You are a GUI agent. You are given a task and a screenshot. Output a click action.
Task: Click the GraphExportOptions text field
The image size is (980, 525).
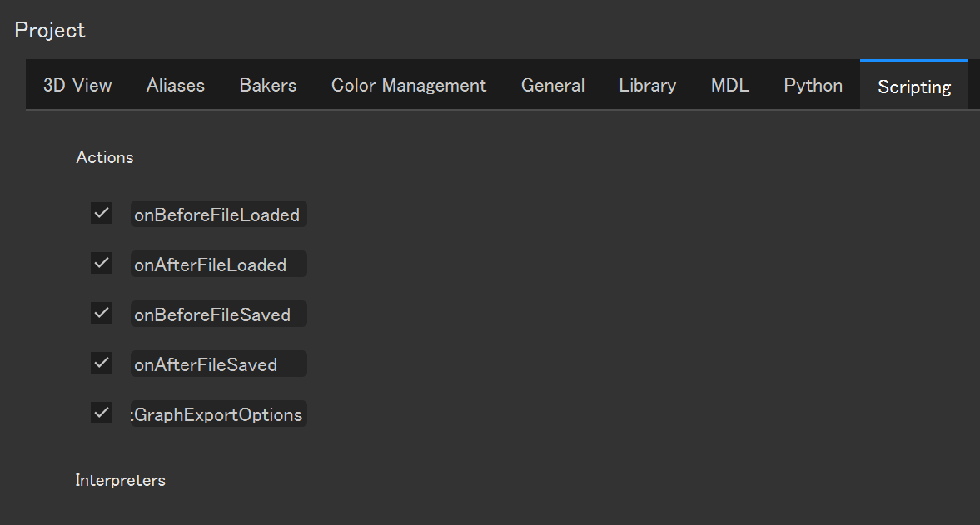point(219,414)
